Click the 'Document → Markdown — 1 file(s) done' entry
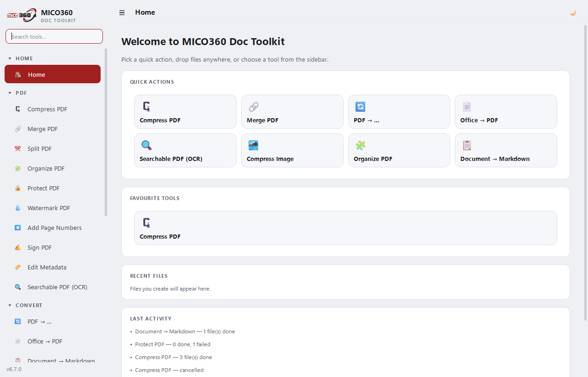Image resolution: width=588 pixels, height=377 pixels. coord(185,331)
